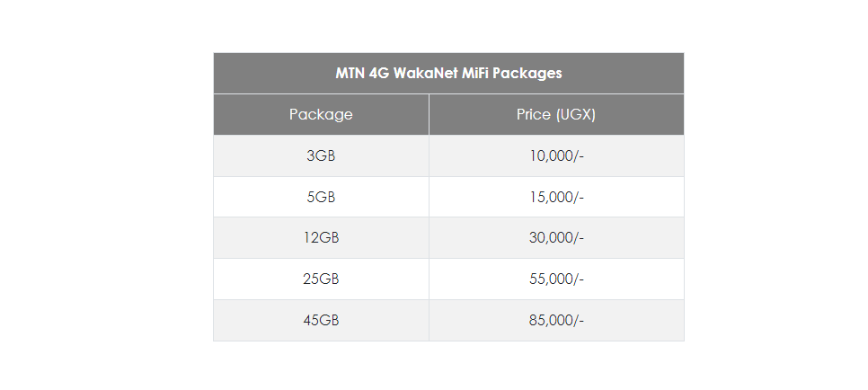Click the 4G text in the title
The height and width of the screenshot is (390, 868).
379,73
